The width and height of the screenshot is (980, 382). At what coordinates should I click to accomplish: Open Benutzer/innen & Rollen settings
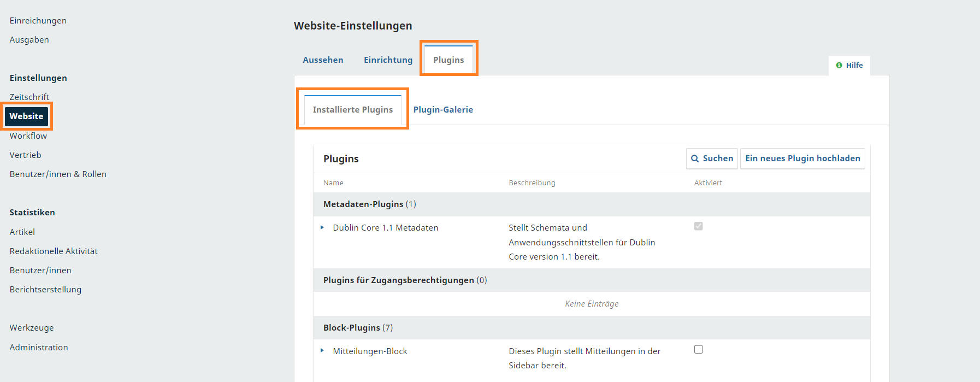point(58,174)
